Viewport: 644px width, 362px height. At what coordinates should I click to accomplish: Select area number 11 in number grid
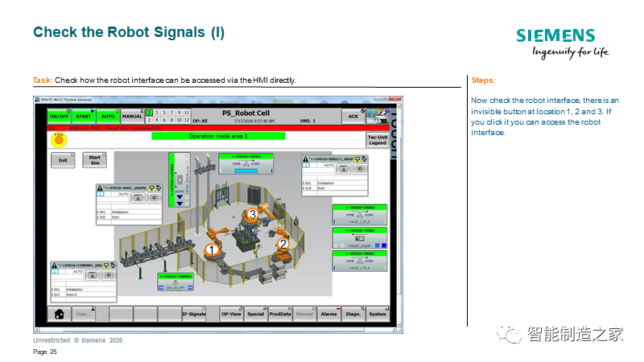click(x=187, y=113)
